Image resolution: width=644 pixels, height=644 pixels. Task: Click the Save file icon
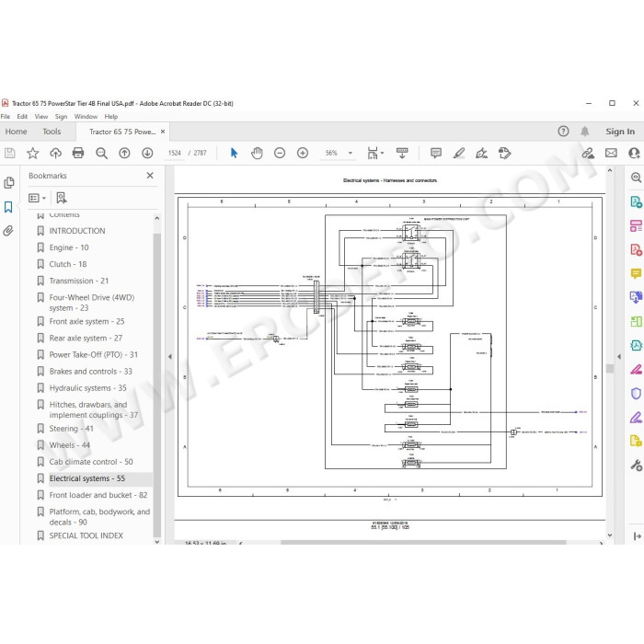tap(10, 154)
